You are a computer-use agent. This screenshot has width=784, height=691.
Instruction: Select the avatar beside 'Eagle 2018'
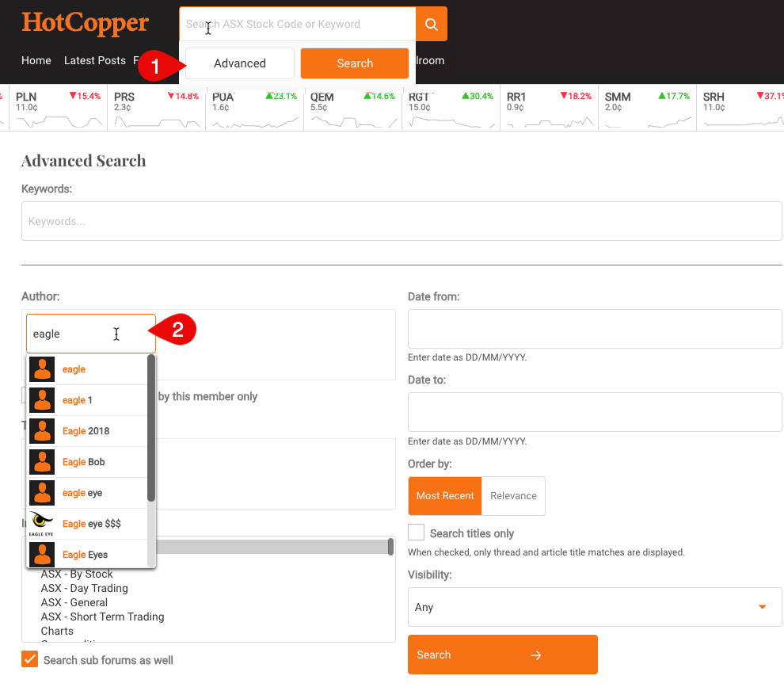tap(42, 431)
